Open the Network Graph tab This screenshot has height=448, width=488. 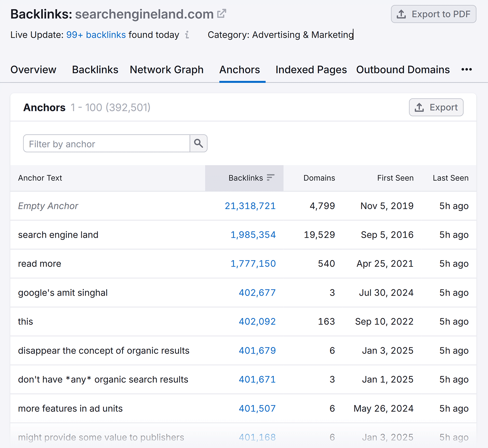tap(167, 70)
